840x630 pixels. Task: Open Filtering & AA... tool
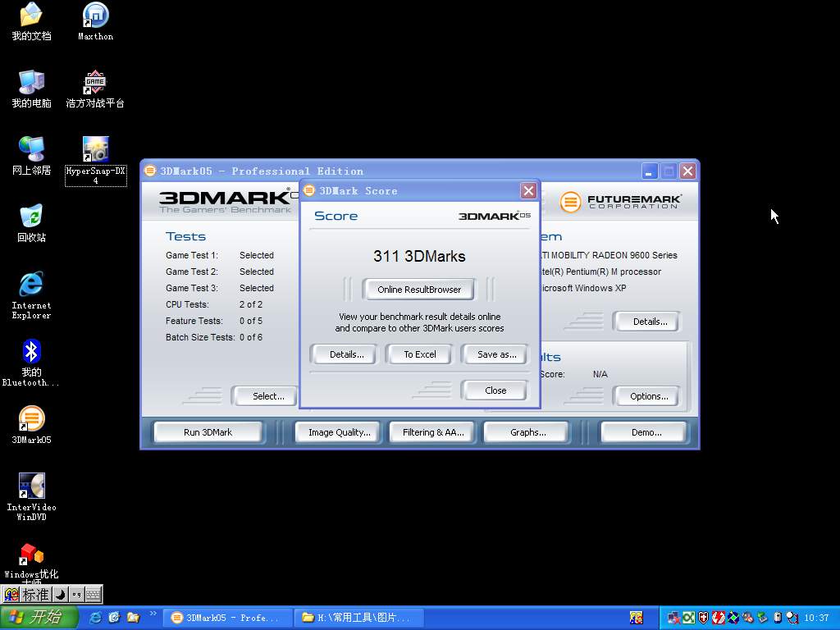(x=433, y=432)
